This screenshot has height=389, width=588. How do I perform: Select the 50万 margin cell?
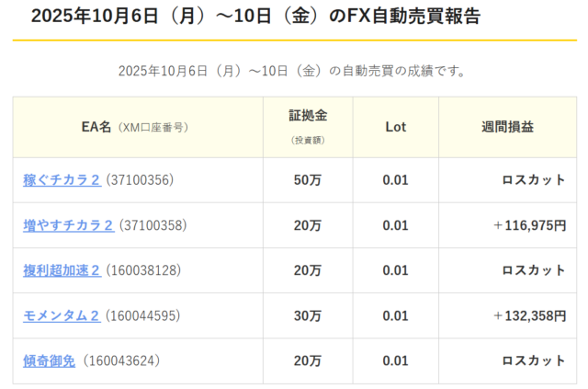point(308,180)
